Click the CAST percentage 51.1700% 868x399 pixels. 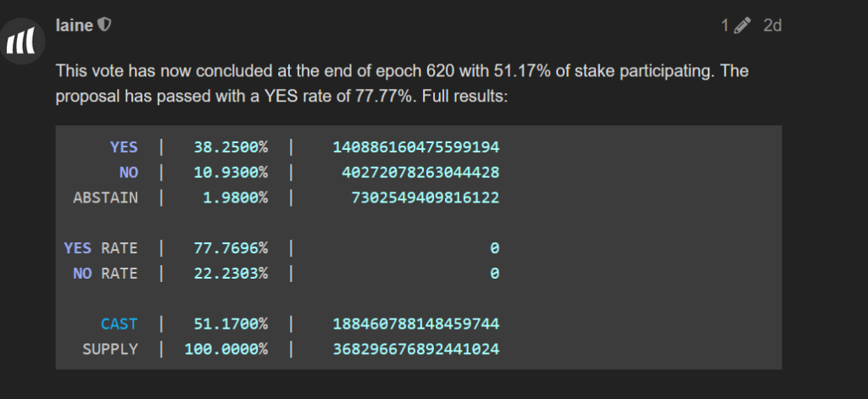click(231, 324)
